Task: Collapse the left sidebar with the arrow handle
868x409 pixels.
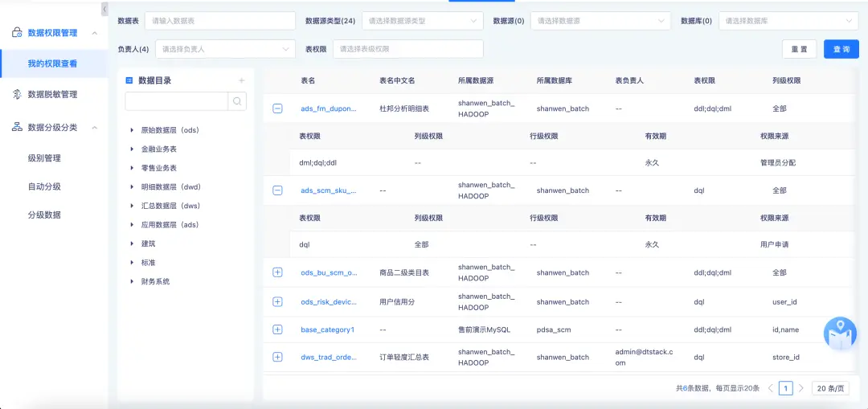Action: (104, 10)
